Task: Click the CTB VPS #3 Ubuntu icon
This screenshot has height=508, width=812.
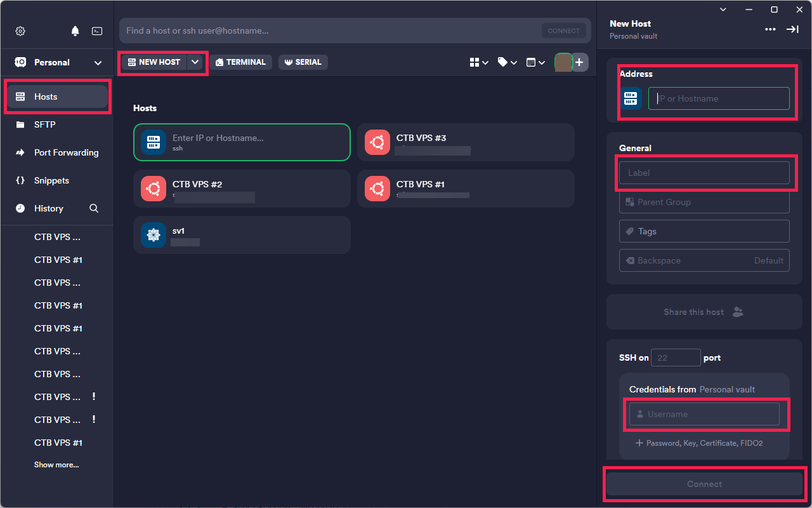Action: tap(377, 143)
